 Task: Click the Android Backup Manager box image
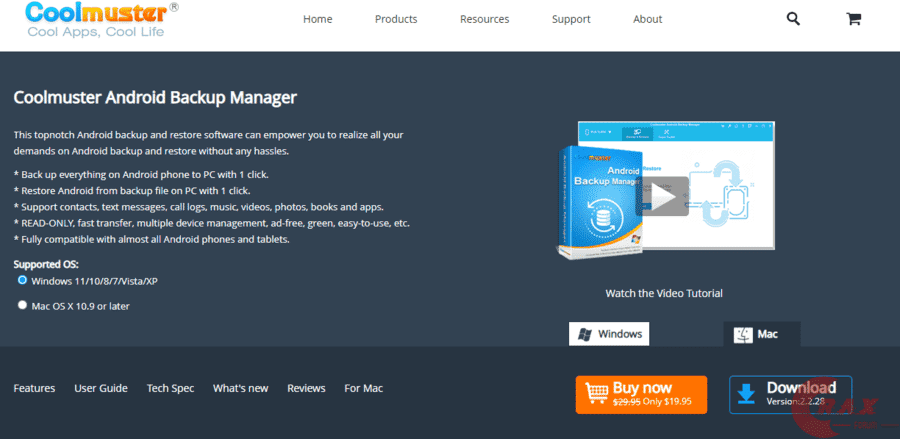point(599,201)
